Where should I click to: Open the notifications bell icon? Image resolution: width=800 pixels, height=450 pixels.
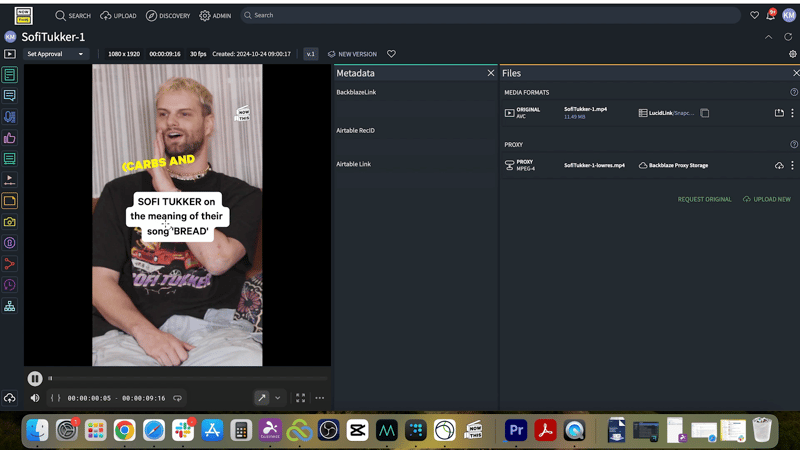tap(770, 15)
